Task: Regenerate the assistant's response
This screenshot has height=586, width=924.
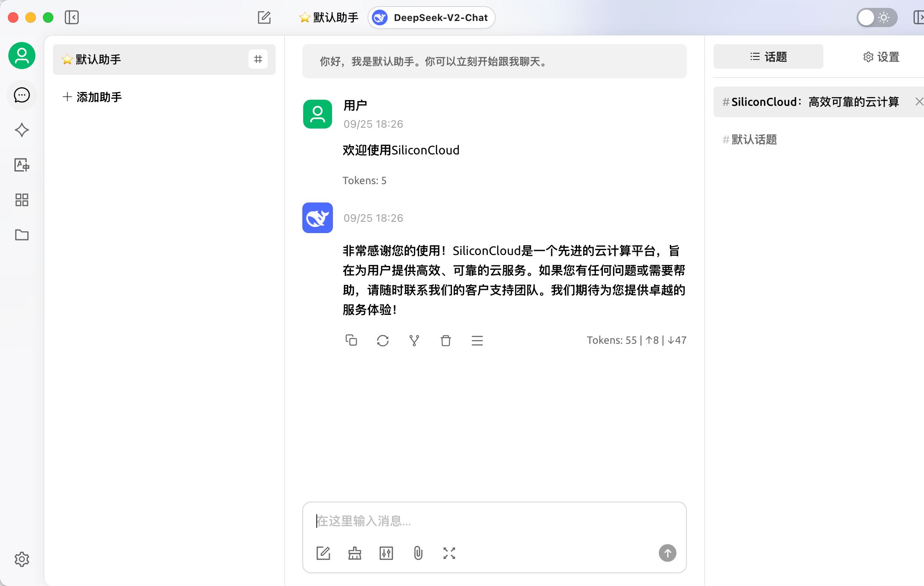Action: [383, 340]
